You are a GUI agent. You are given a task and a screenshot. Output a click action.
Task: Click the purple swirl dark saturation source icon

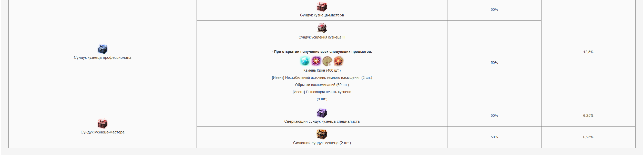(x=316, y=61)
